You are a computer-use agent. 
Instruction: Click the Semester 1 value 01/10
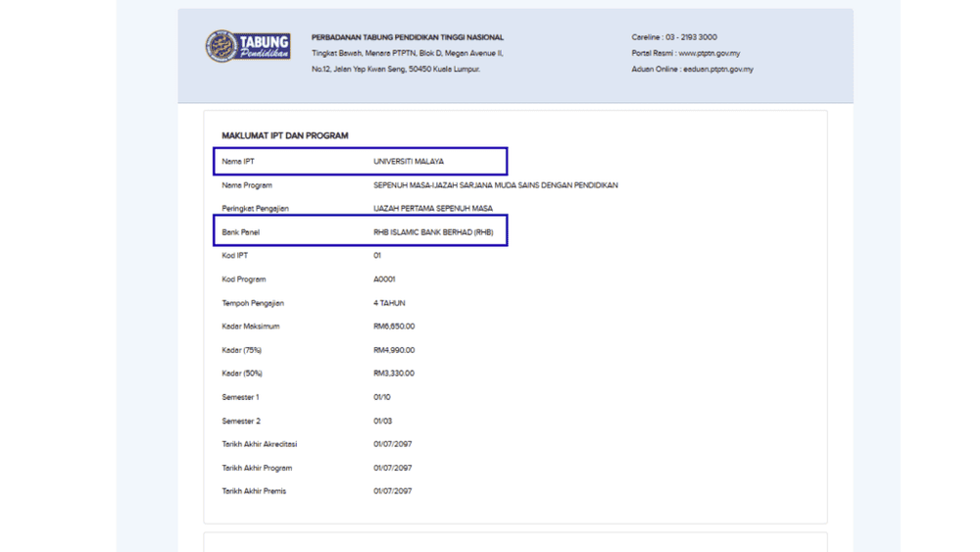[382, 397]
